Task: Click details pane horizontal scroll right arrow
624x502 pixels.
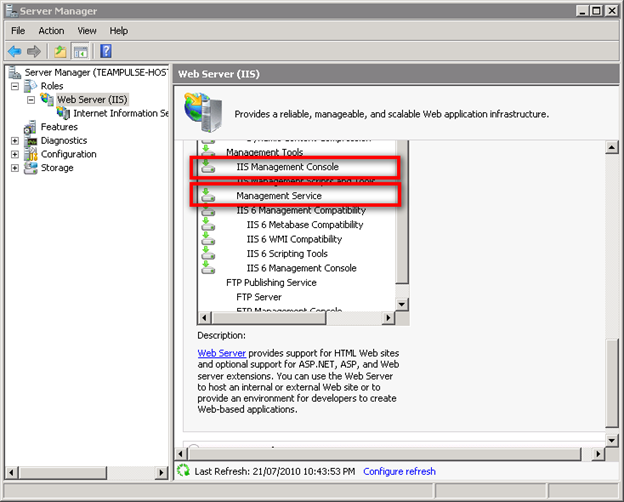Action: tap(598, 454)
